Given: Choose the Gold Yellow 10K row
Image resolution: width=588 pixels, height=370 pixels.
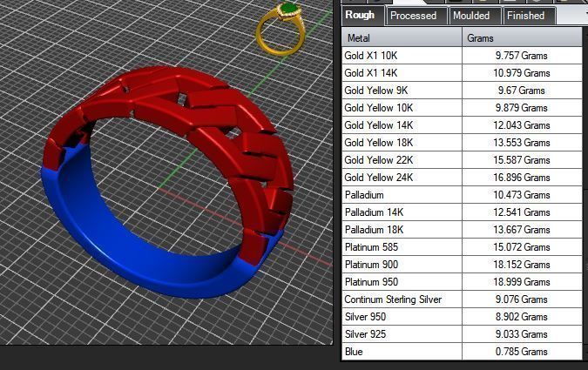Looking at the screenshot, I should 462,108.
